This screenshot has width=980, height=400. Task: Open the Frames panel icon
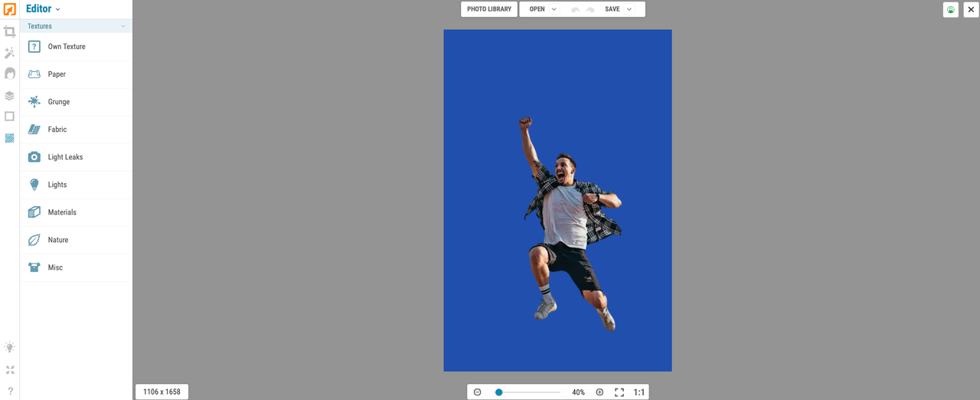click(9, 116)
